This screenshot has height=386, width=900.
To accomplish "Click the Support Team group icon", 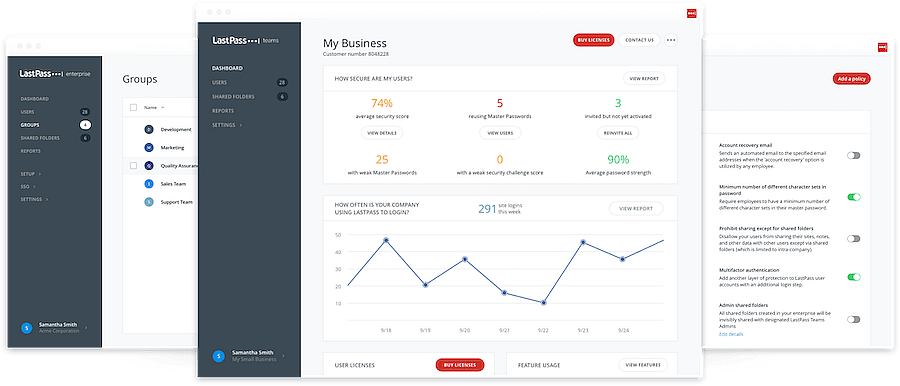I will [149, 202].
